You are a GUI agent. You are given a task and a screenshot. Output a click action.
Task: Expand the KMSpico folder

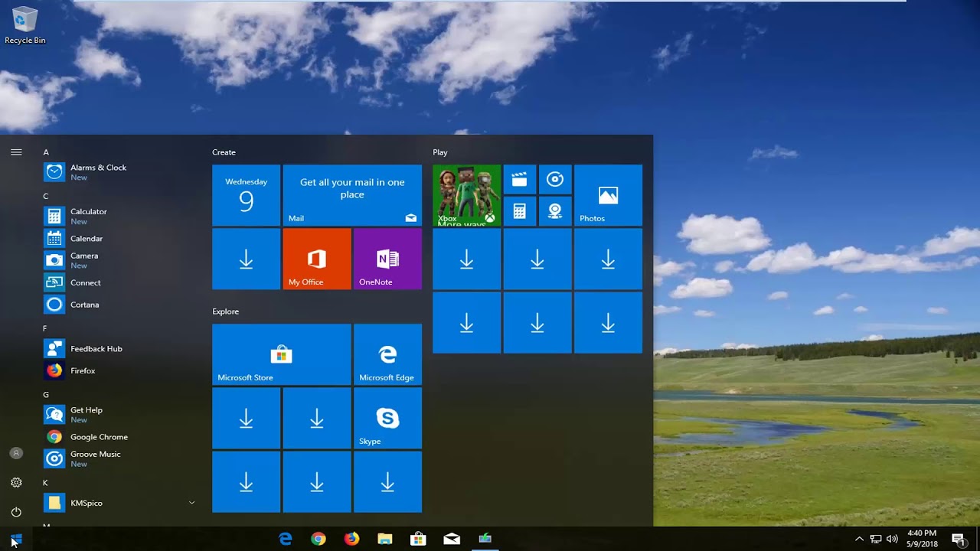click(119, 503)
